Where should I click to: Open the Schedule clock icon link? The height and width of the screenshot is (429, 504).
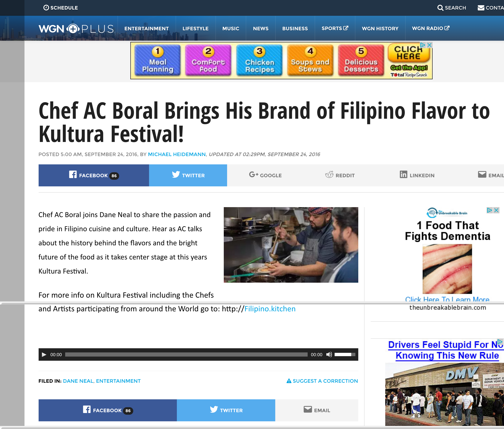[46, 7]
